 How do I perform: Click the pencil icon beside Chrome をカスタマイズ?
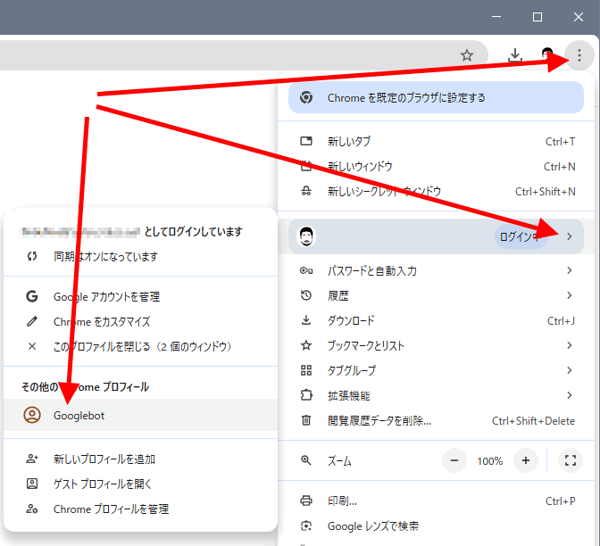click(x=32, y=321)
